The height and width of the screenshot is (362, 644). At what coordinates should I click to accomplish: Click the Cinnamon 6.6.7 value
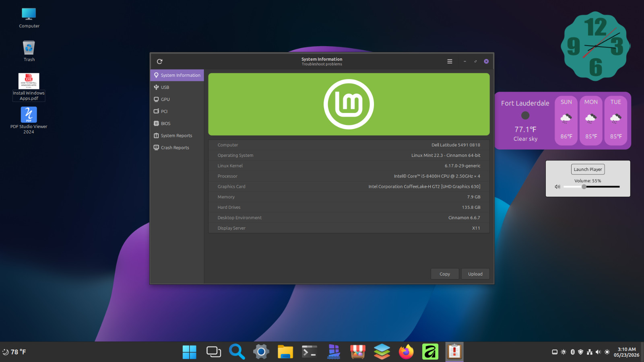pos(464,218)
